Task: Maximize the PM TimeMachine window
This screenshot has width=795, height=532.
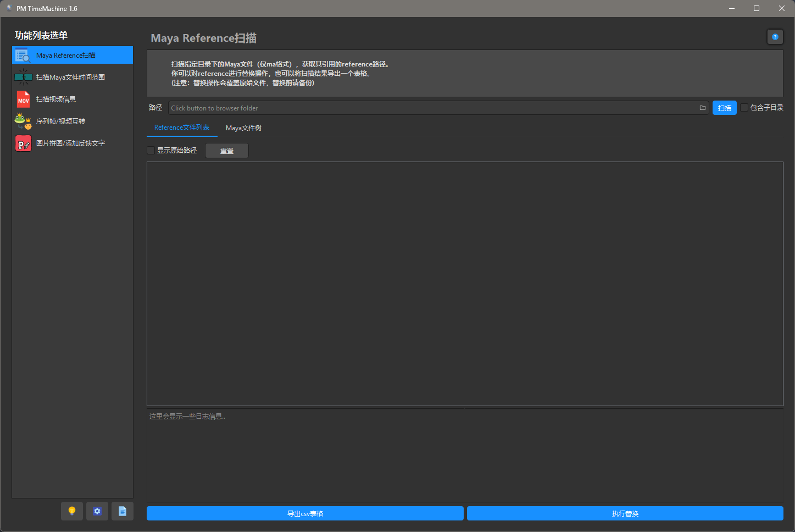Action: coord(757,8)
